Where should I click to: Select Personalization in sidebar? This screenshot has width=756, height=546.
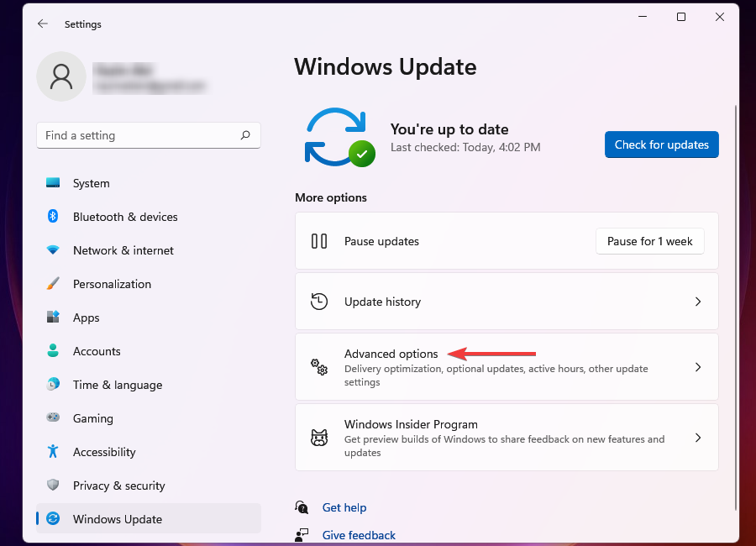pyautogui.click(x=149, y=284)
